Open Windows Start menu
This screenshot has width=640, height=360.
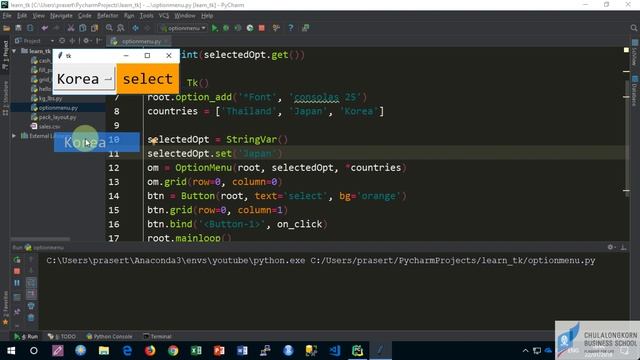11,350
